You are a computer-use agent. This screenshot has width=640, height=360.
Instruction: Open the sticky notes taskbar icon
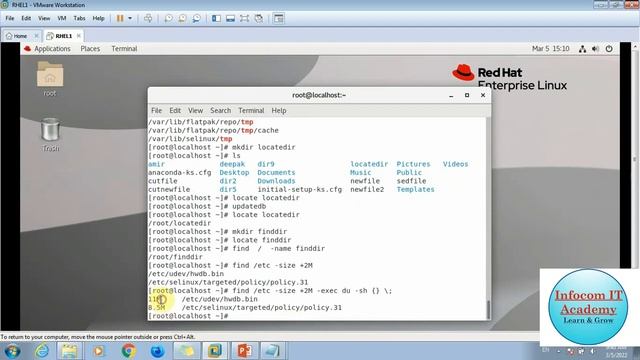186,351
